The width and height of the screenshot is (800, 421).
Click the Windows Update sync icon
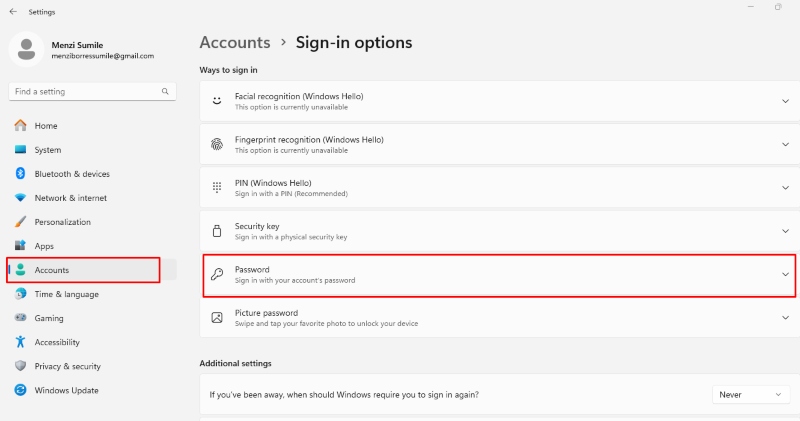(x=20, y=390)
